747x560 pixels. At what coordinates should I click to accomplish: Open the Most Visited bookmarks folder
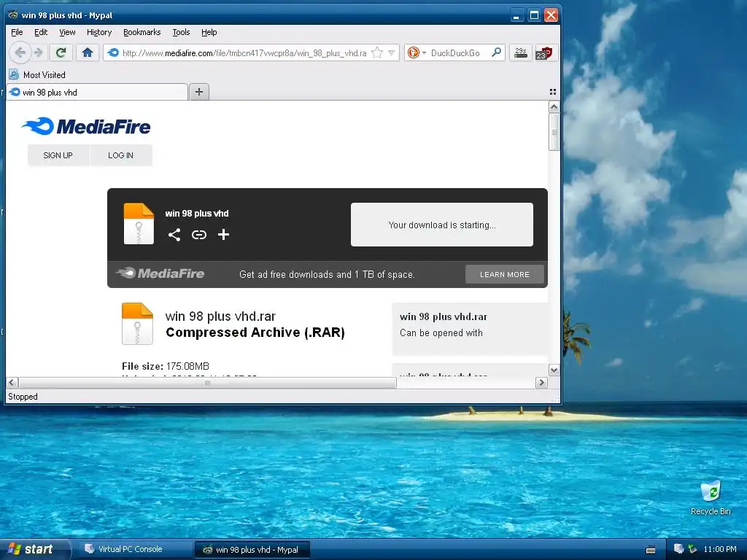click(38, 75)
